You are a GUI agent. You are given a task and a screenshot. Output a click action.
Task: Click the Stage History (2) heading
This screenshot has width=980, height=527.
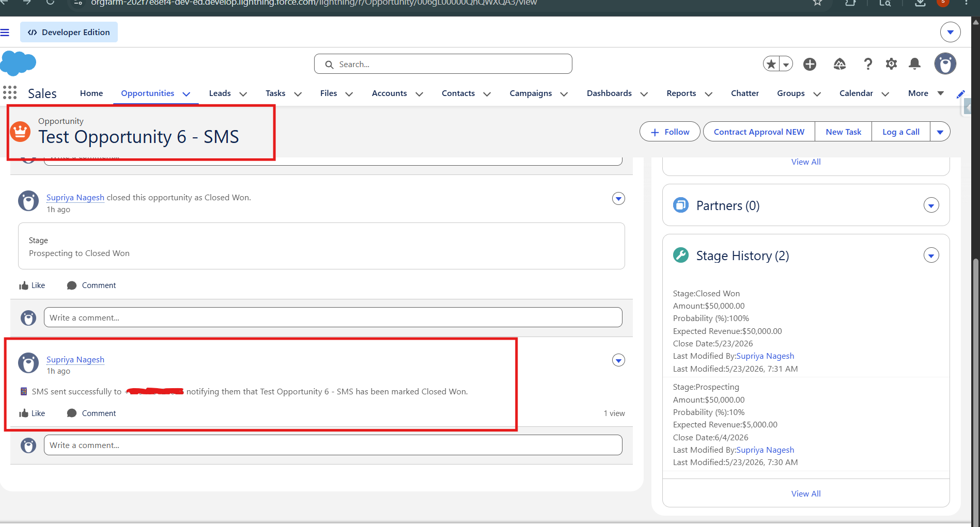[742, 255]
